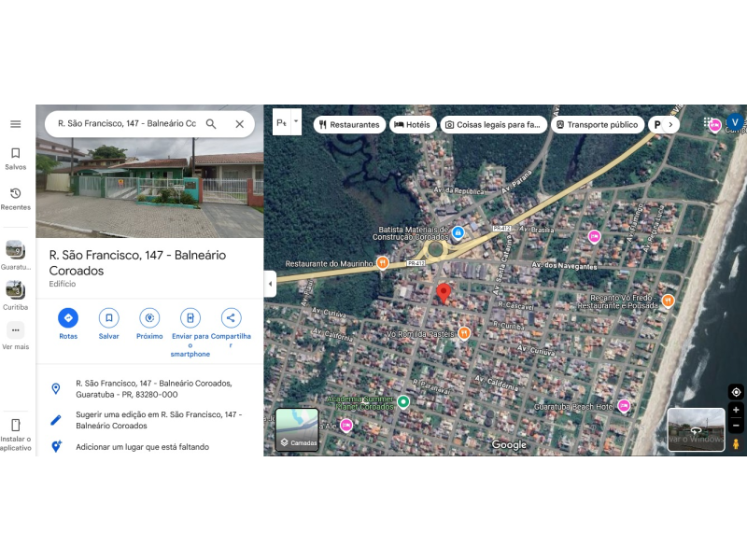The height and width of the screenshot is (560, 747).
Task: Click the my location target button
Action: (736, 392)
